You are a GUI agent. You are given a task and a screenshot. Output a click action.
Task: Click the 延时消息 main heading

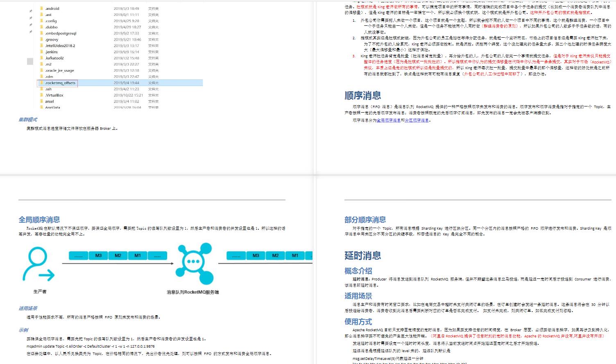[x=362, y=256]
